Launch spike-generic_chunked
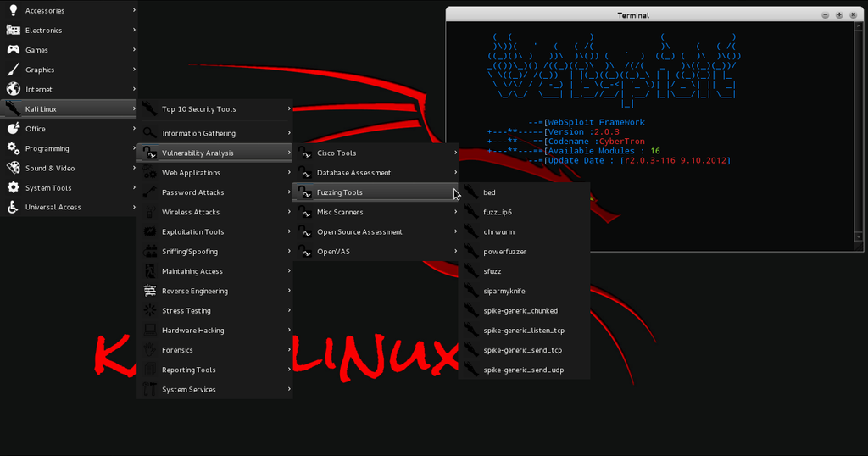 coord(524,310)
